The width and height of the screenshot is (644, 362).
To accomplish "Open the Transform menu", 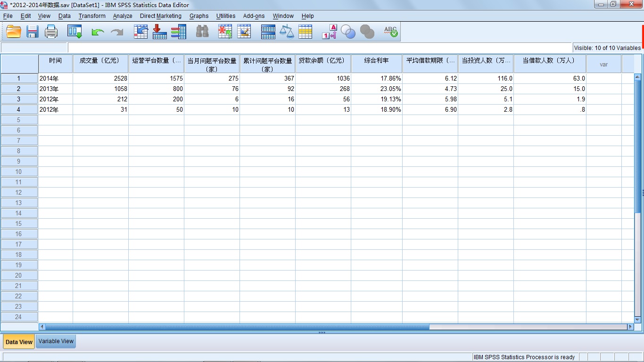I will (x=92, y=16).
